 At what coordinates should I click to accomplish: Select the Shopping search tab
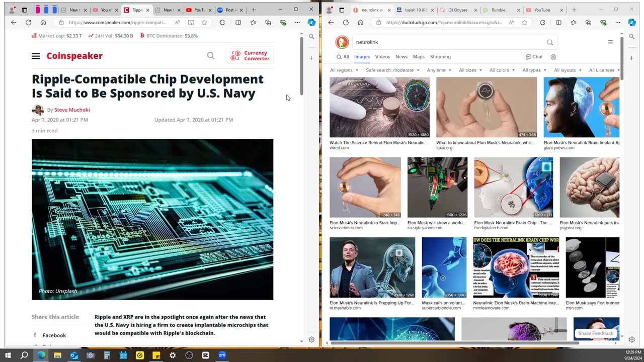click(440, 57)
